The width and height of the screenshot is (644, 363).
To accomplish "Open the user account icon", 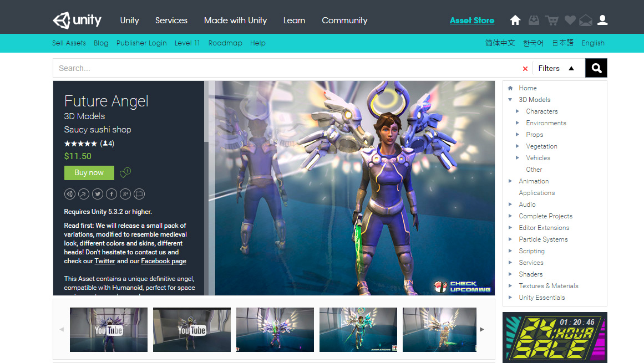I will pos(602,20).
